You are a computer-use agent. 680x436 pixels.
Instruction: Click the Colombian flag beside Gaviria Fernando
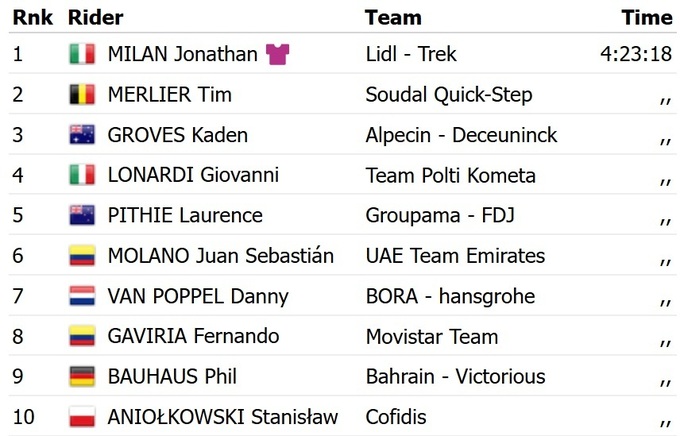pos(82,336)
